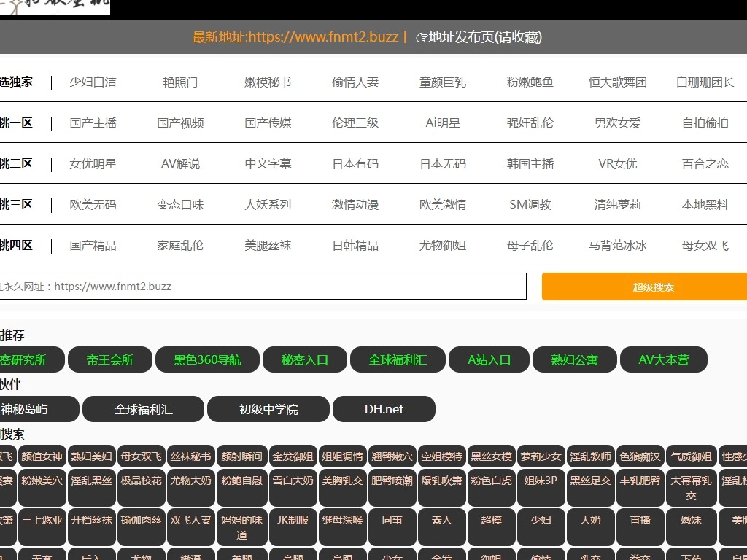The height and width of the screenshot is (560, 747).
Task: Open the 黑色360导航 recommended link
Action: coord(207,359)
